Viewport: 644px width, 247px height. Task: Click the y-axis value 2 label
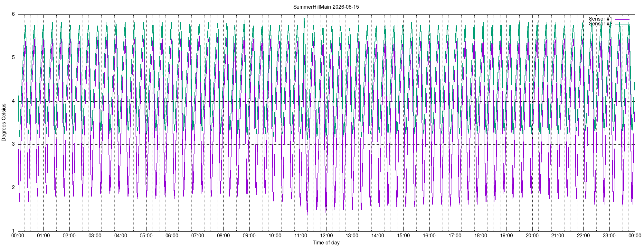click(13, 188)
